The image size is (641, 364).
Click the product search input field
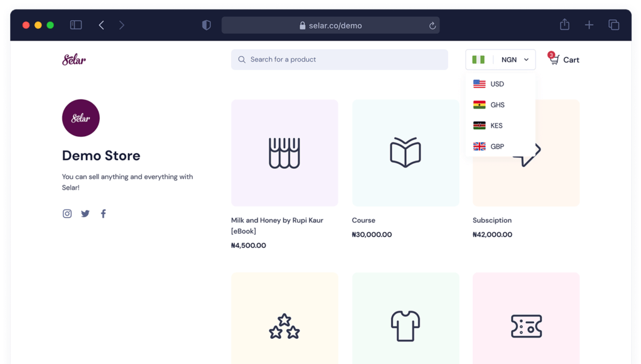click(x=339, y=59)
